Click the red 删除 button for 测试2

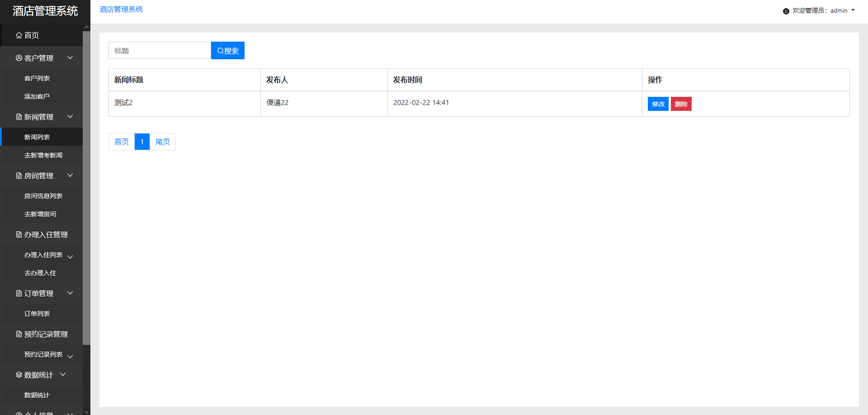[x=681, y=104]
